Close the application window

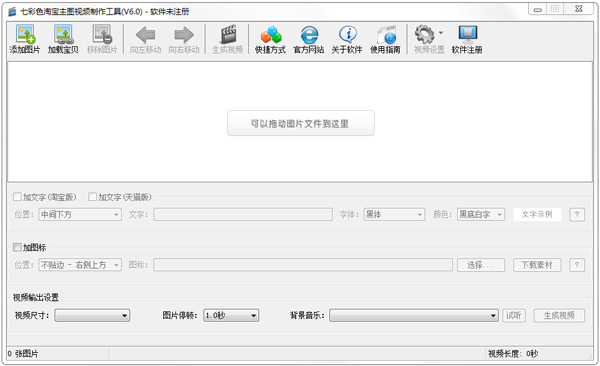[x=579, y=9]
